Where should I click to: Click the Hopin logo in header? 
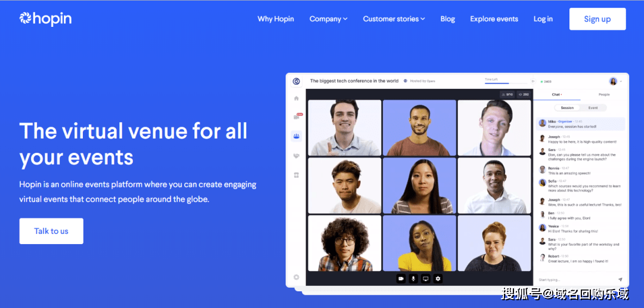click(x=45, y=19)
